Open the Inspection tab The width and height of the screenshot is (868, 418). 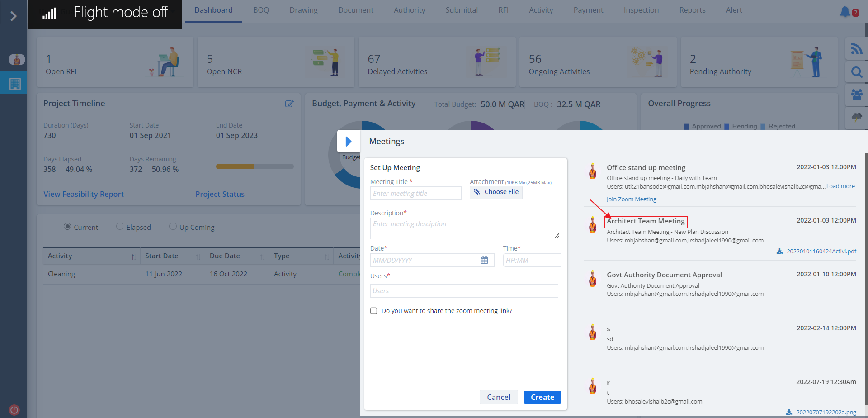[641, 10]
